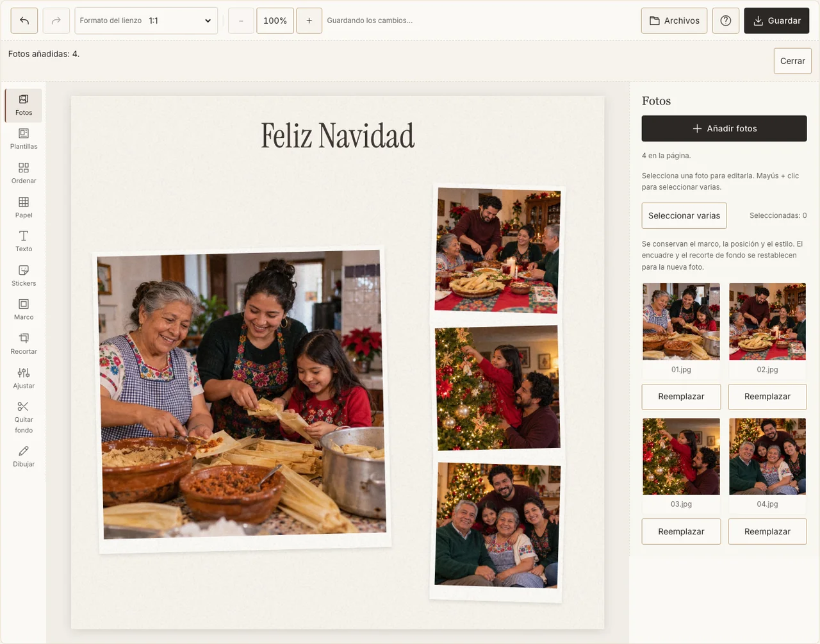Zoom out with the minus button
The width and height of the screenshot is (820, 644).
[241, 21]
